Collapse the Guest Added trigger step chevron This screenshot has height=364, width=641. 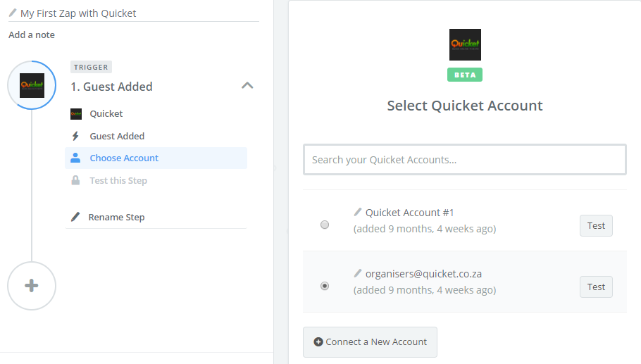(x=247, y=86)
